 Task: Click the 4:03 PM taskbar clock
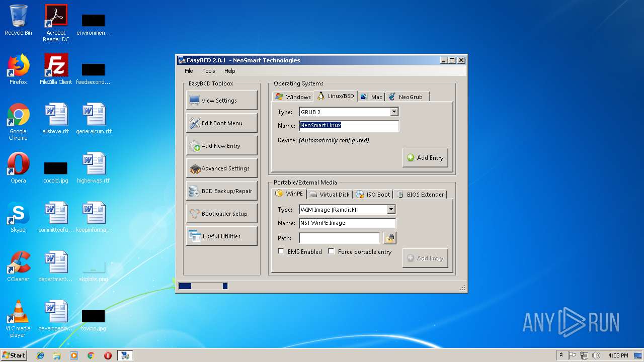click(618, 355)
